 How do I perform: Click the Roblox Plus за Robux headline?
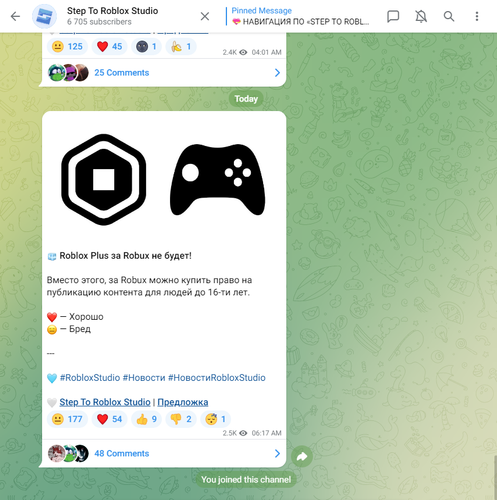[x=125, y=256]
